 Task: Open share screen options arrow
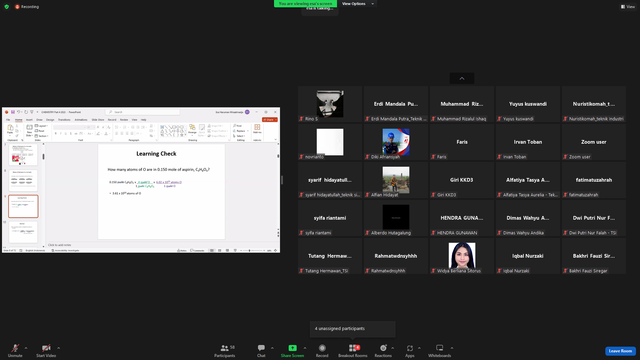point(305,348)
